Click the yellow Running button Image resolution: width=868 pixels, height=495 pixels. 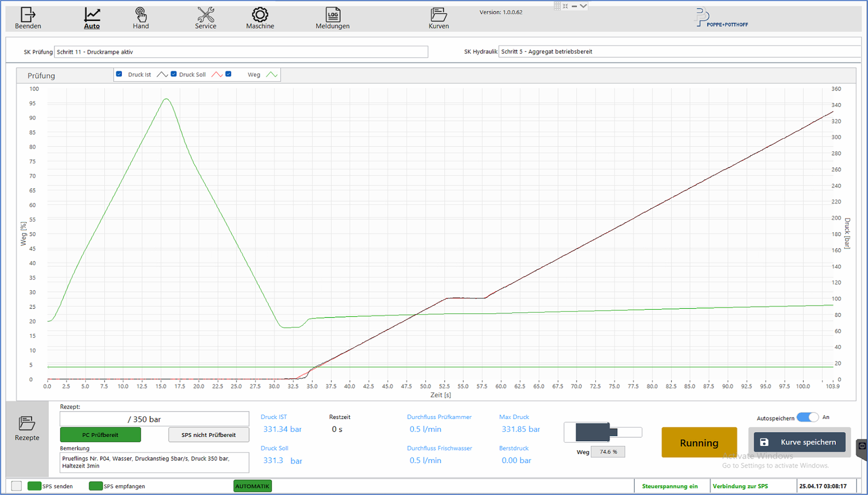click(699, 443)
